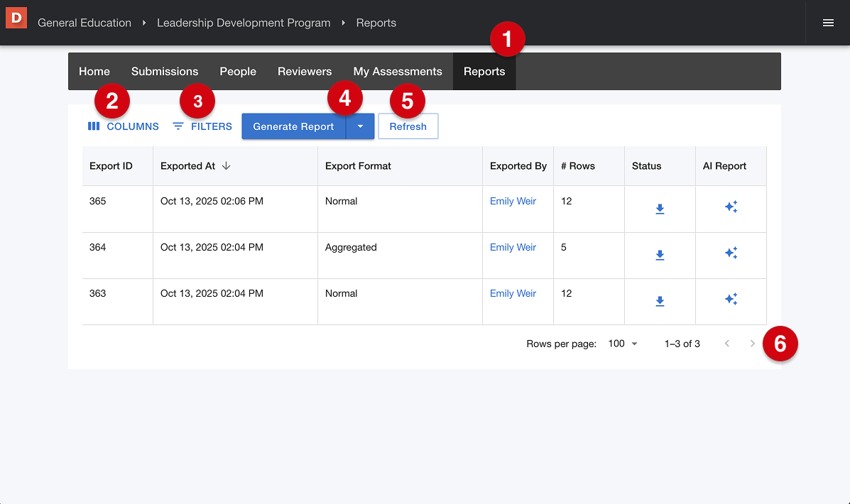Click the AI Report column header

[731, 166]
